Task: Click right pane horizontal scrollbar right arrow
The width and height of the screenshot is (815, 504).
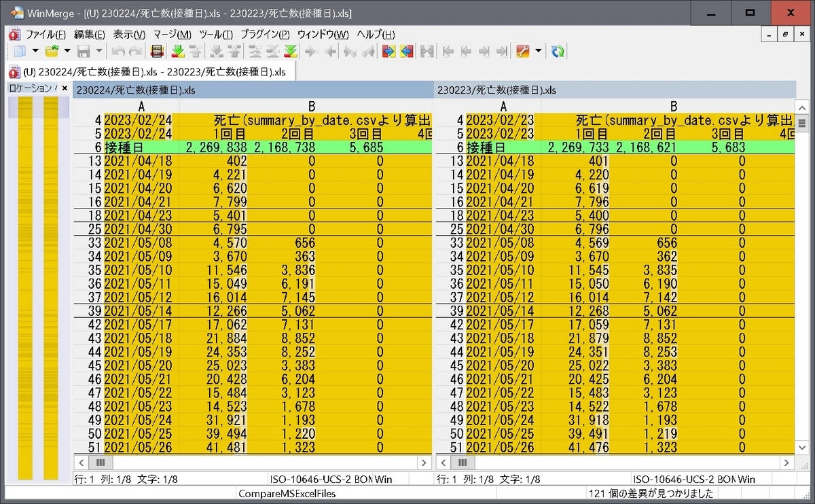Action: [786, 463]
